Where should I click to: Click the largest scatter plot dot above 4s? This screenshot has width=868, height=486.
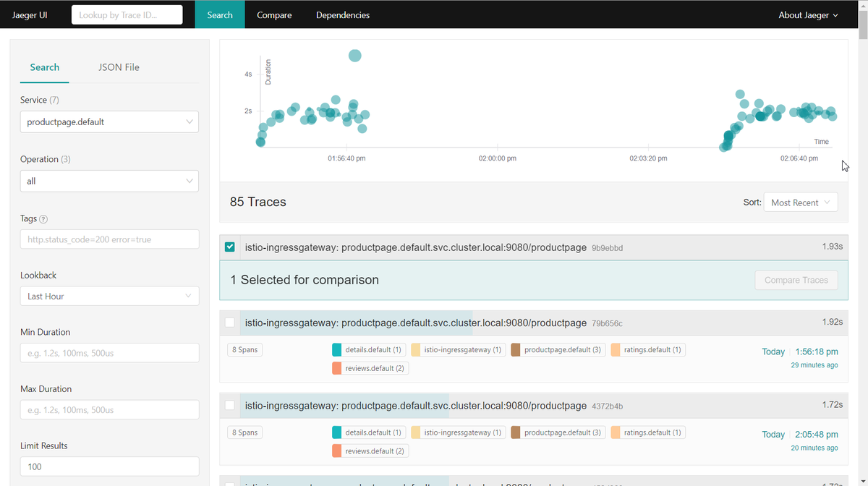pos(354,56)
